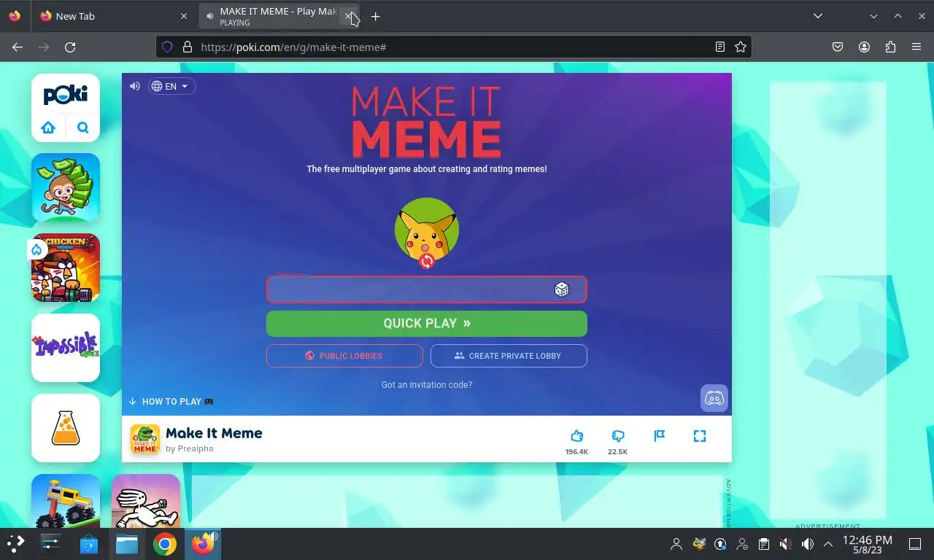This screenshot has width=934, height=560.
Task: Open the Firefox account icon
Action: pyautogui.click(x=864, y=47)
